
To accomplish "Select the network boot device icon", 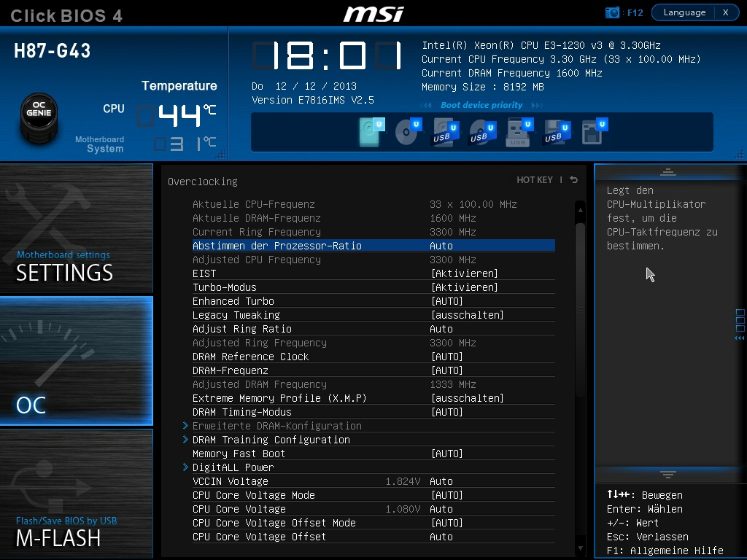I will click(x=594, y=131).
